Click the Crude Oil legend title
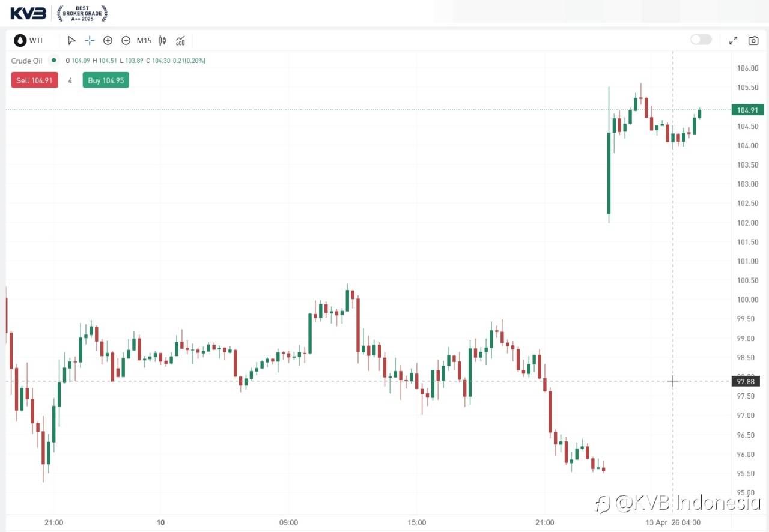The width and height of the screenshot is (769, 532). tap(27, 61)
